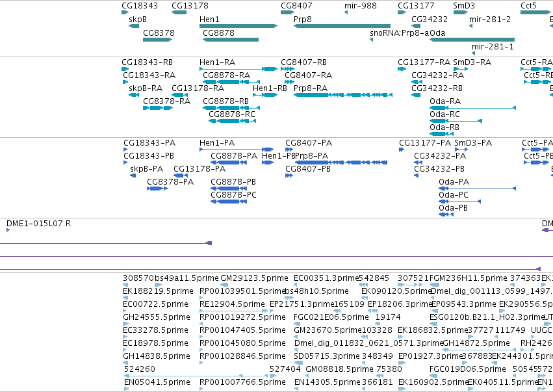553x392 pixels.
Task: Click the CG8378-RA transcript glyph
Action: click(x=158, y=108)
